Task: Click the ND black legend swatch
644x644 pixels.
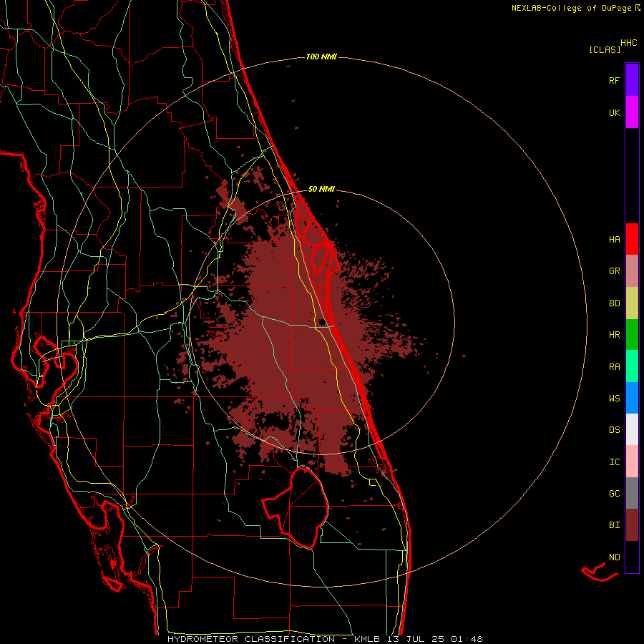Action: pos(632,557)
